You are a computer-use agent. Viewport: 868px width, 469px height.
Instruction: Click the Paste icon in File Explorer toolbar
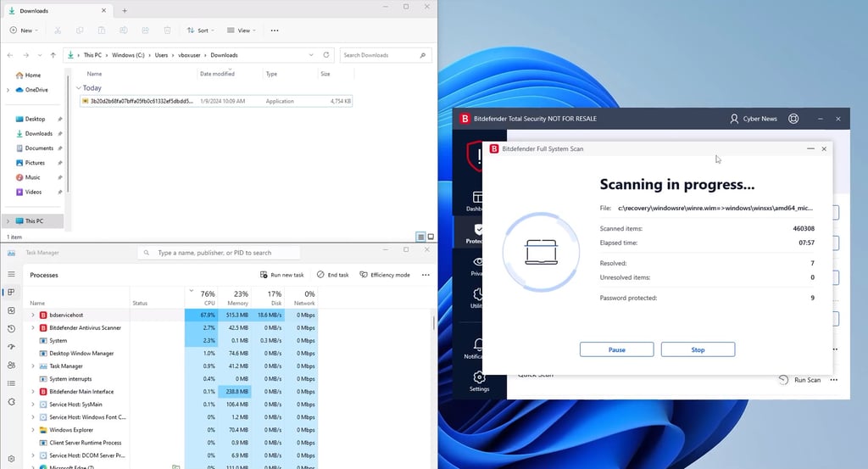click(102, 31)
